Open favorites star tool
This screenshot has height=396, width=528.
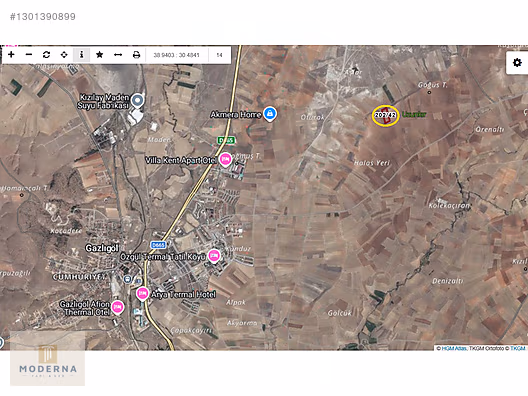point(99,55)
